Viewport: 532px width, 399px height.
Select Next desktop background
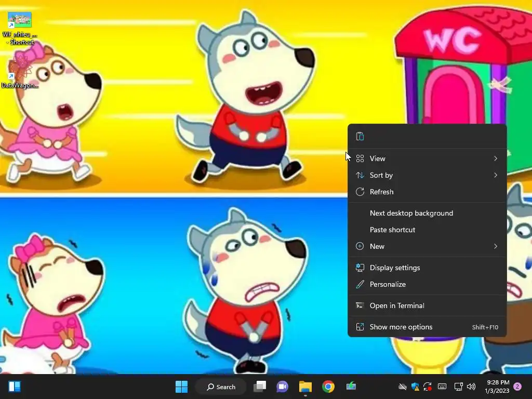pyautogui.click(x=427, y=213)
